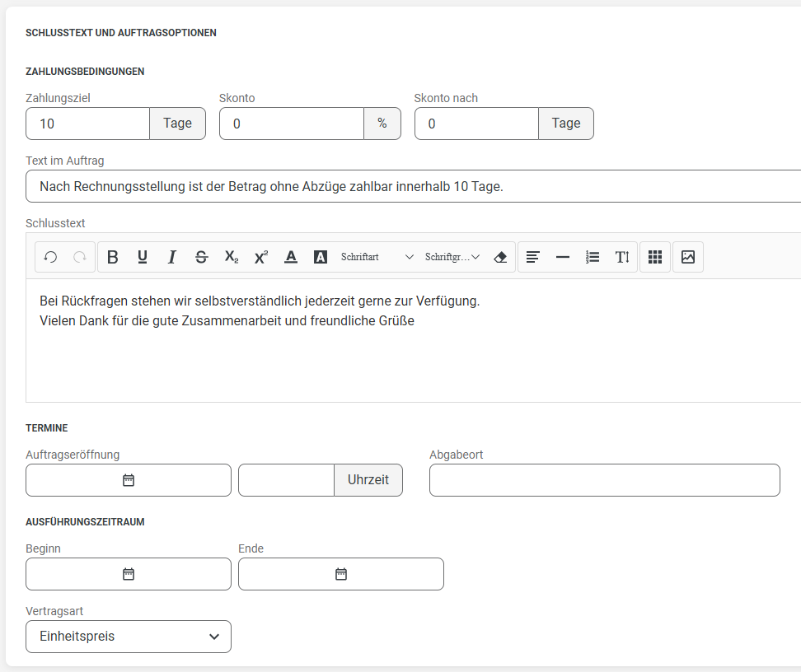Click the 'TERMINE' section label
801x672 pixels.
coord(46,428)
